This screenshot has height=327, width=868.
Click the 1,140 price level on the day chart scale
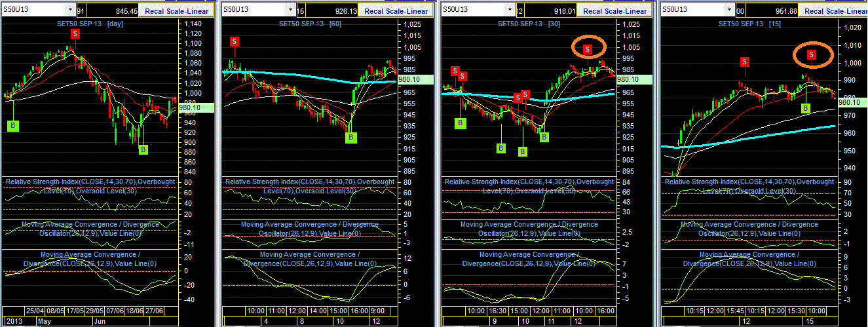[193, 24]
